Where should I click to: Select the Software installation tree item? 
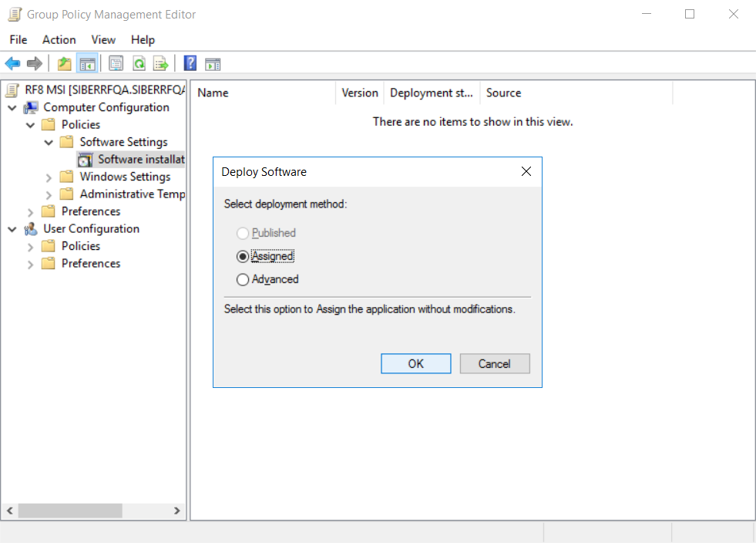click(x=140, y=160)
